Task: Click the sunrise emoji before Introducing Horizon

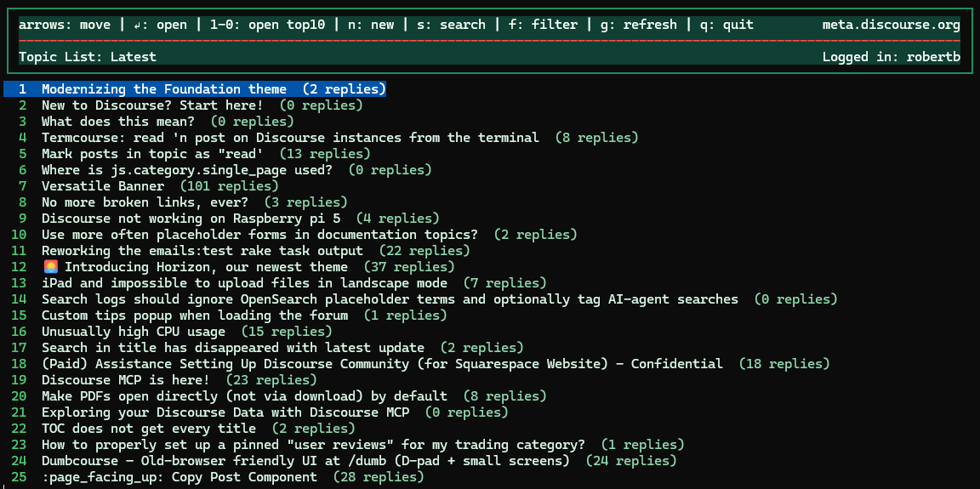Action: click(x=51, y=267)
